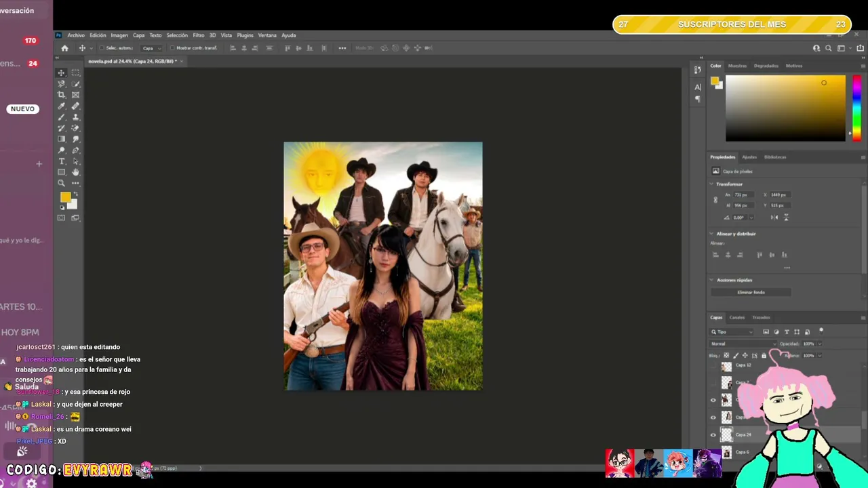Click the hue slider in Color panel
This screenshot has height=488, width=868.
(x=857, y=108)
